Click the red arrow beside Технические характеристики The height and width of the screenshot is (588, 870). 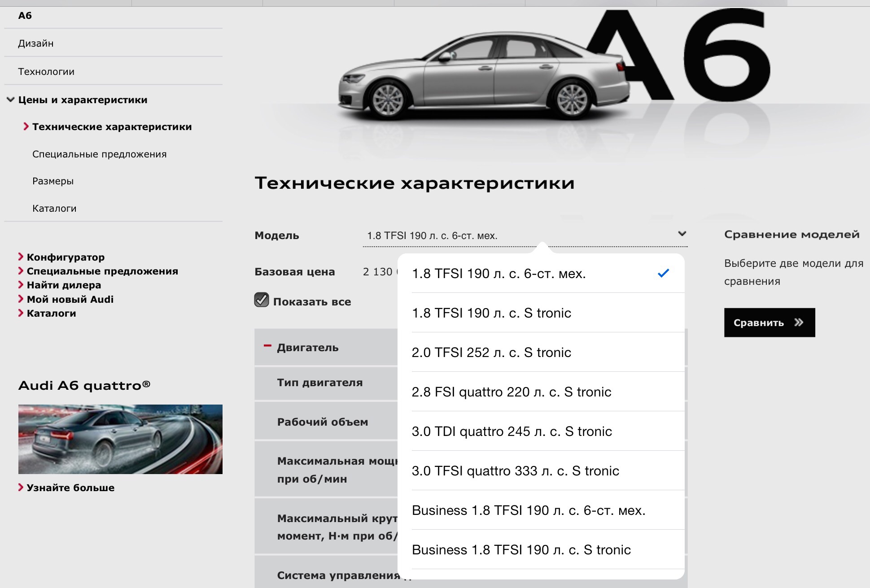pyautogui.click(x=26, y=126)
